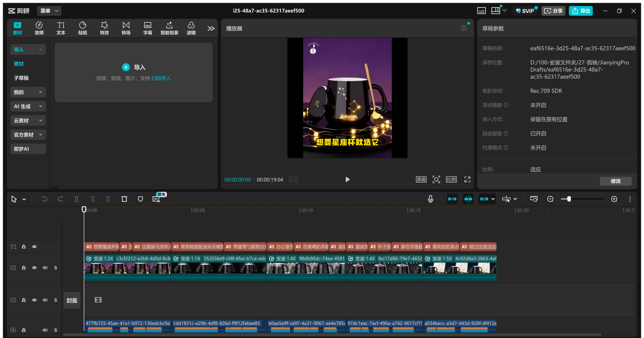Click the timeline zoom-out minus icon
Image resolution: width=644 pixels, height=338 pixels.
[x=550, y=199]
